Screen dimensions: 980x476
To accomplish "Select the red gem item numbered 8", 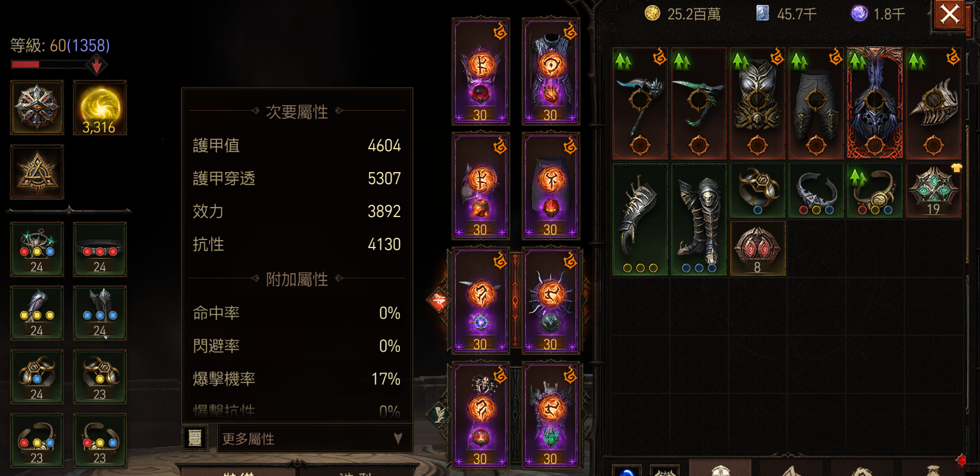I will tap(757, 248).
